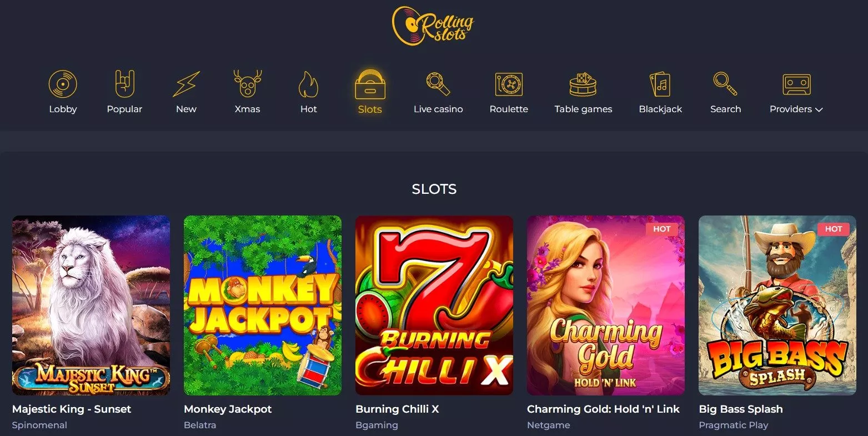This screenshot has width=868, height=436.
Task: Open Live casino chip icon
Action: pyautogui.click(x=438, y=84)
